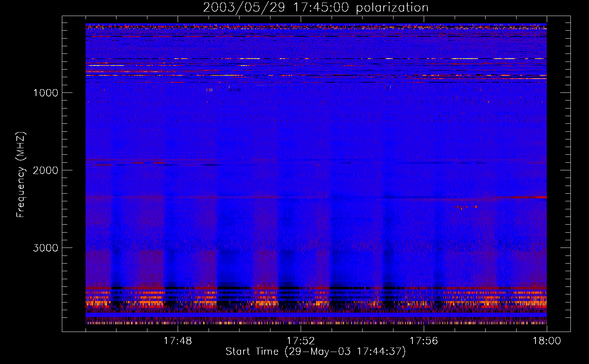Click the 17:52 time tick label
Screen dimensions: 589x364
pos(301,341)
